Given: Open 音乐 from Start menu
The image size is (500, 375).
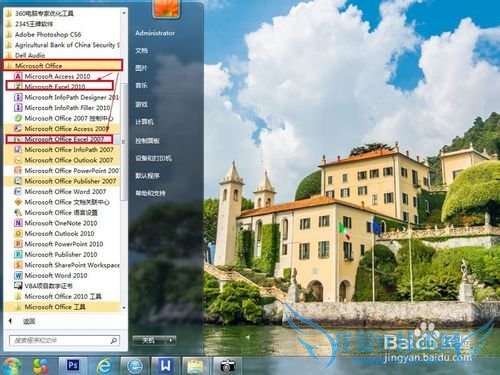Looking at the screenshot, I should pos(141,86).
